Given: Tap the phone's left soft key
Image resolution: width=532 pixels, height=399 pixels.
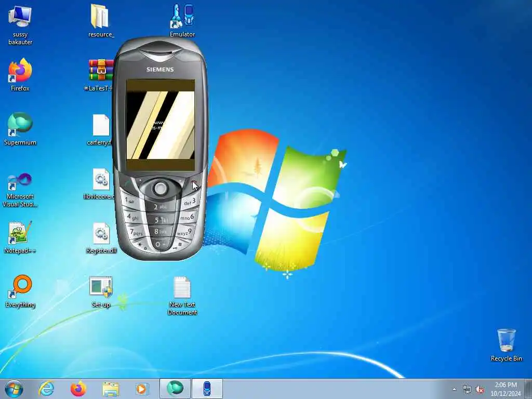Looking at the screenshot, I should [x=140, y=180].
